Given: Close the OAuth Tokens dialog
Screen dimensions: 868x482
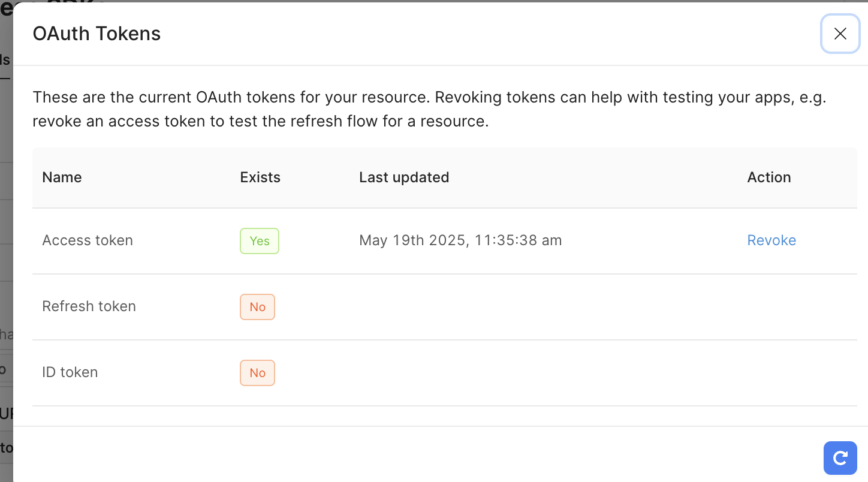Looking at the screenshot, I should point(840,34).
